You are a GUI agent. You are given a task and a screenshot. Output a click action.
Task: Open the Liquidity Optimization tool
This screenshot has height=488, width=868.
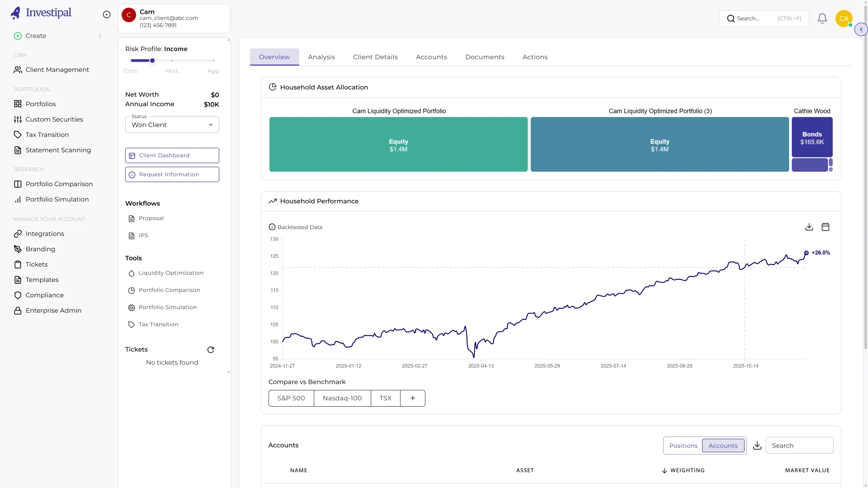(171, 273)
